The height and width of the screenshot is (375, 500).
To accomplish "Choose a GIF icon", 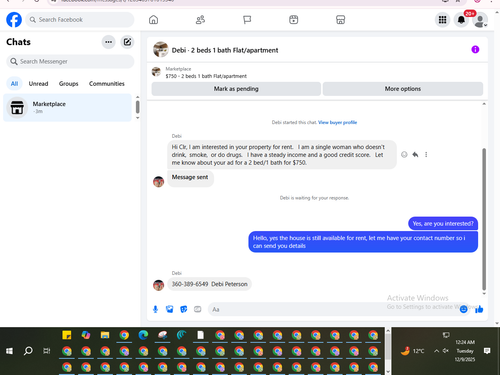I will pos(198,309).
